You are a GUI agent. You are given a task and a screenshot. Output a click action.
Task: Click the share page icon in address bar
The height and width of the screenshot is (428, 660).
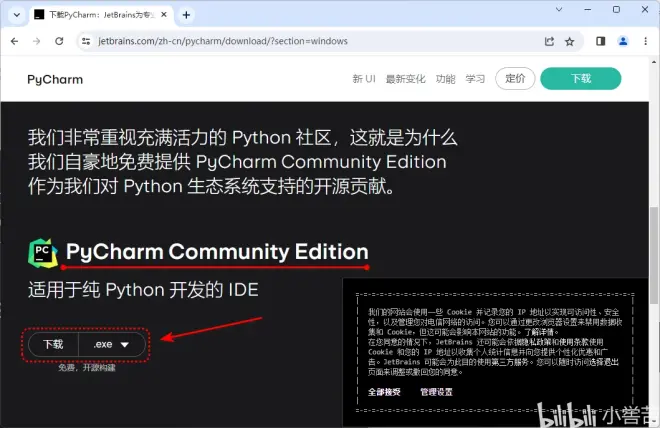(x=549, y=41)
